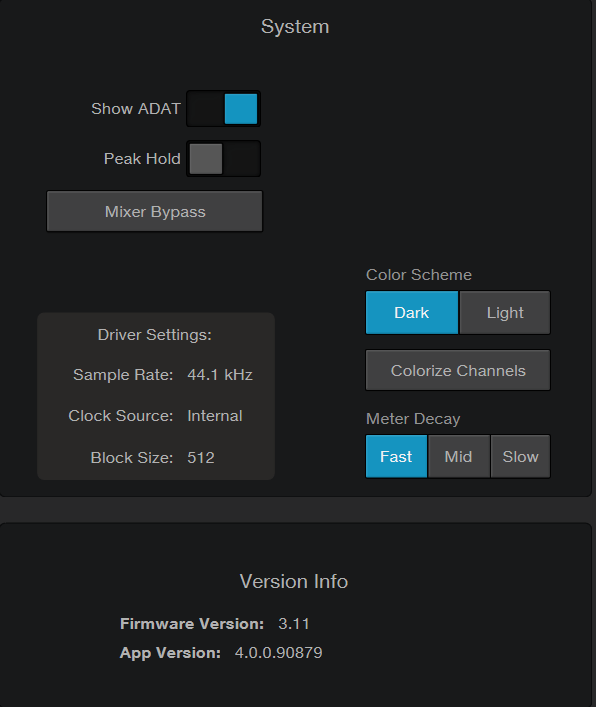The width and height of the screenshot is (596, 707).
Task: Switch to the Light color scheme
Action: [505, 312]
